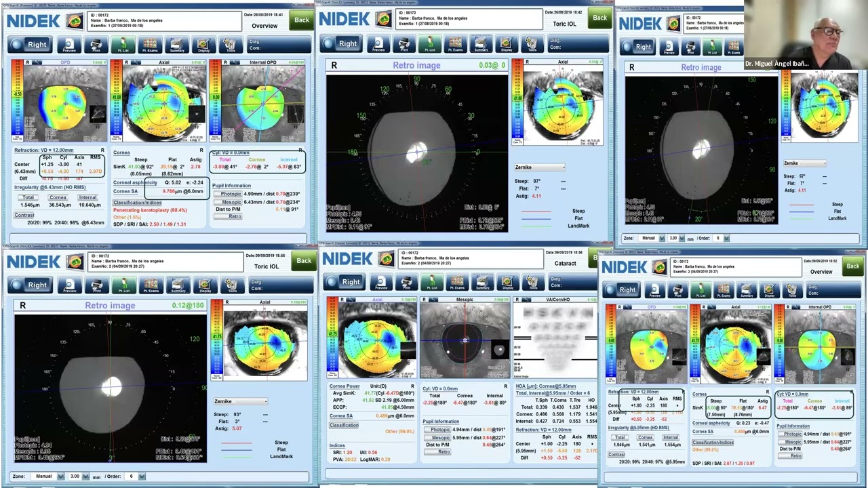This screenshot has width=868, height=488.
Task: Toggle Mesopic pupil button in Overview window dated 26/08/2019
Action: point(227,202)
